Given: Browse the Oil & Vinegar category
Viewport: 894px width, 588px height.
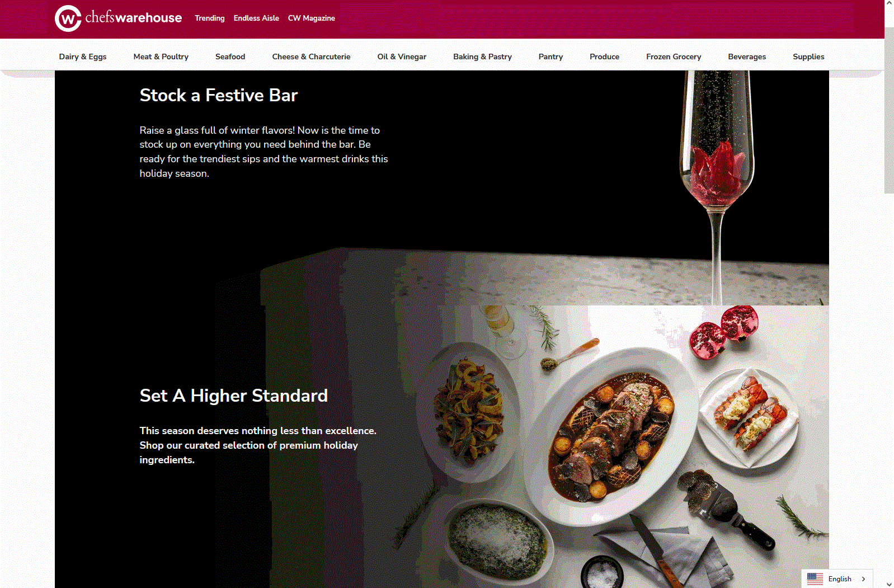Looking at the screenshot, I should coord(402,57).
